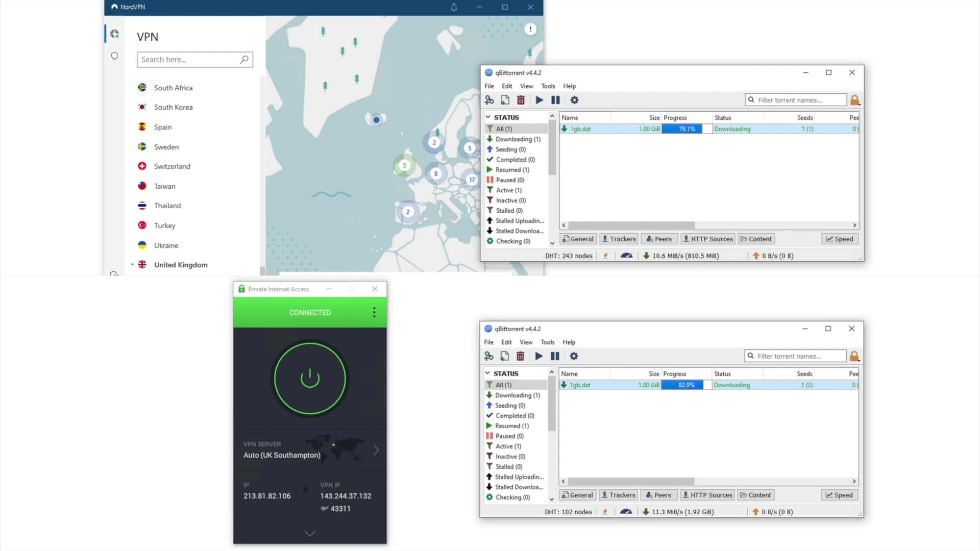
Task: Switch to the Peers tab
Action: (x=658, y=239)
